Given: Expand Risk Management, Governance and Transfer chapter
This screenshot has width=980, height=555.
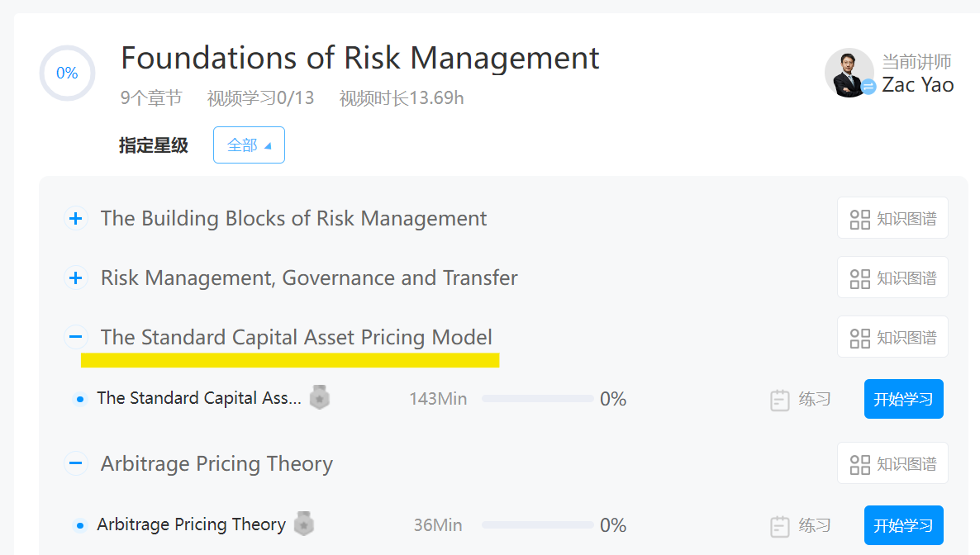Looking at the screenshot, I should [76, 278].
